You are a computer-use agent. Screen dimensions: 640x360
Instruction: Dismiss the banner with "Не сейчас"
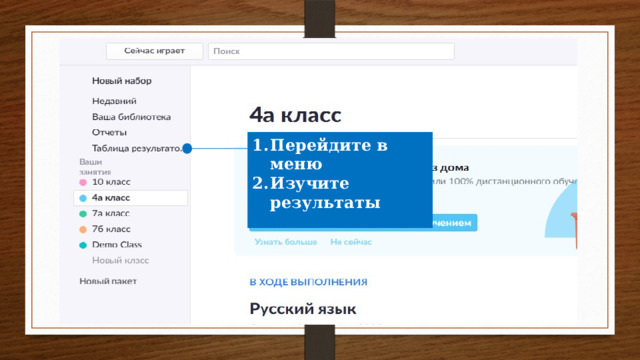tap(351, 242)
